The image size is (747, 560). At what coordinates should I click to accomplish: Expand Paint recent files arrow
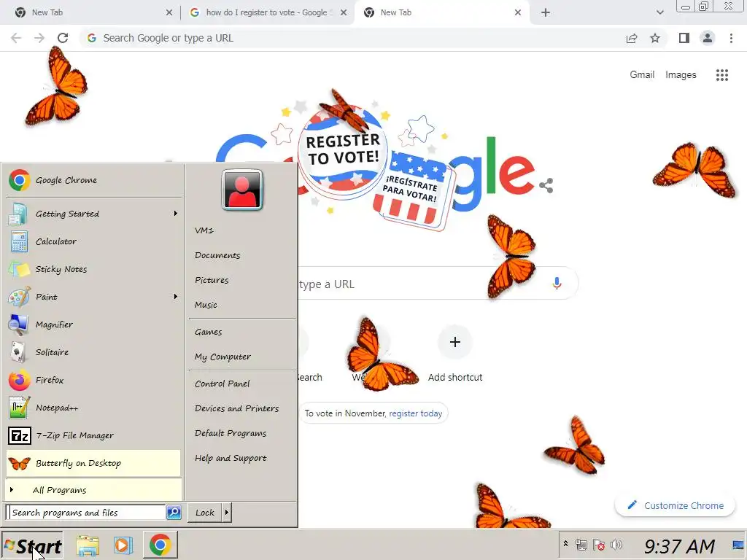point(175,297)
